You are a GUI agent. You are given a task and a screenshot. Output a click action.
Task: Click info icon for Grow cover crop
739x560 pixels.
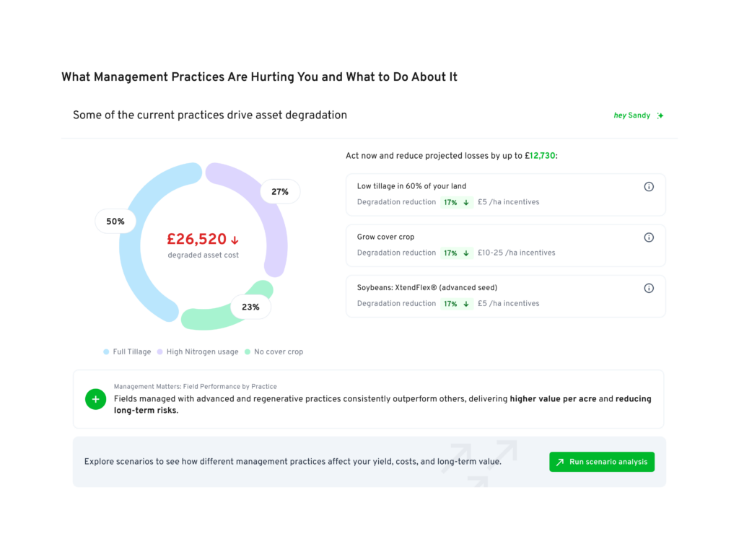click(649, 237)
